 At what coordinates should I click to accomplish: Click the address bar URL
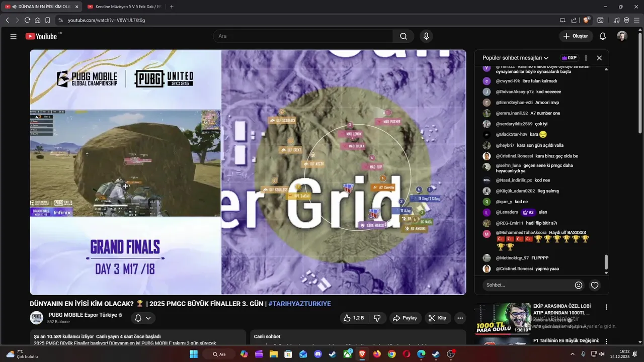point(107,20)
